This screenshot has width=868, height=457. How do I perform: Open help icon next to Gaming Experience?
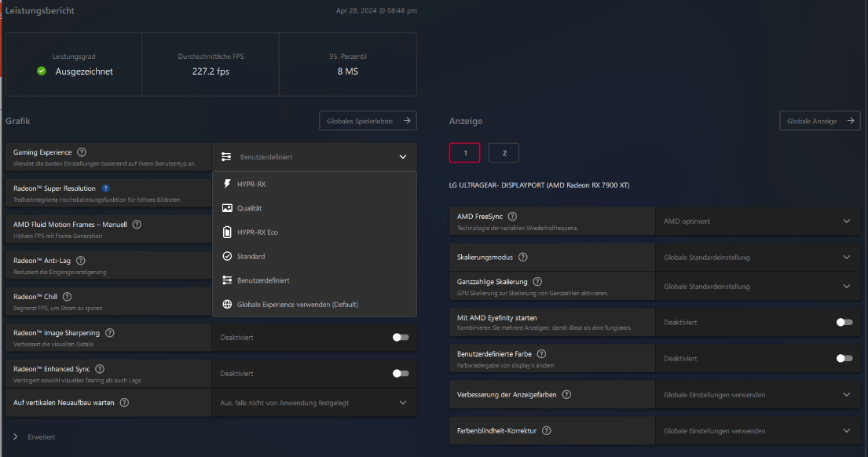82,152
